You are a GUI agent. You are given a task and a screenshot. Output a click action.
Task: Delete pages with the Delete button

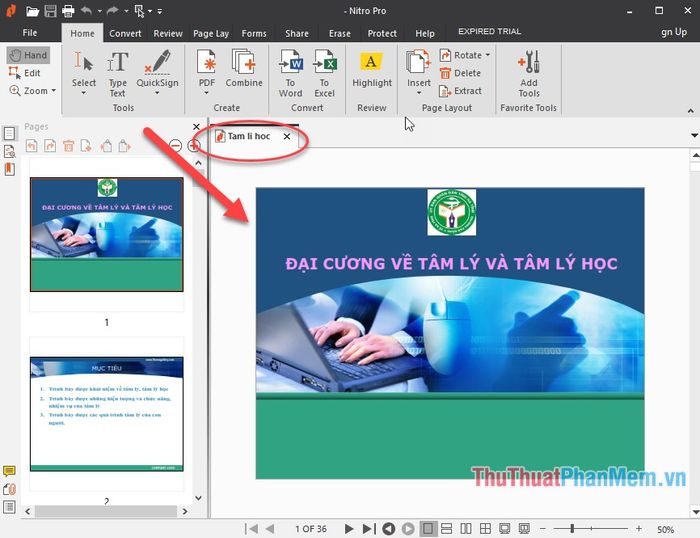(460, 73)
